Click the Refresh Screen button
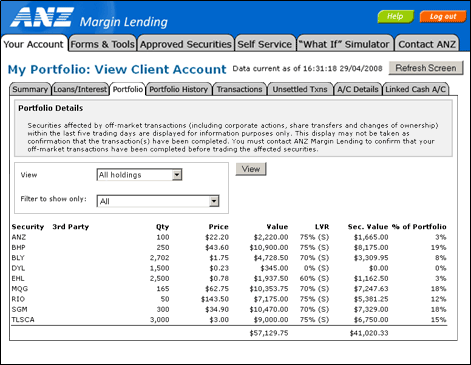The height and width of the screenshot is (365, 471). [x=426, y=68]
